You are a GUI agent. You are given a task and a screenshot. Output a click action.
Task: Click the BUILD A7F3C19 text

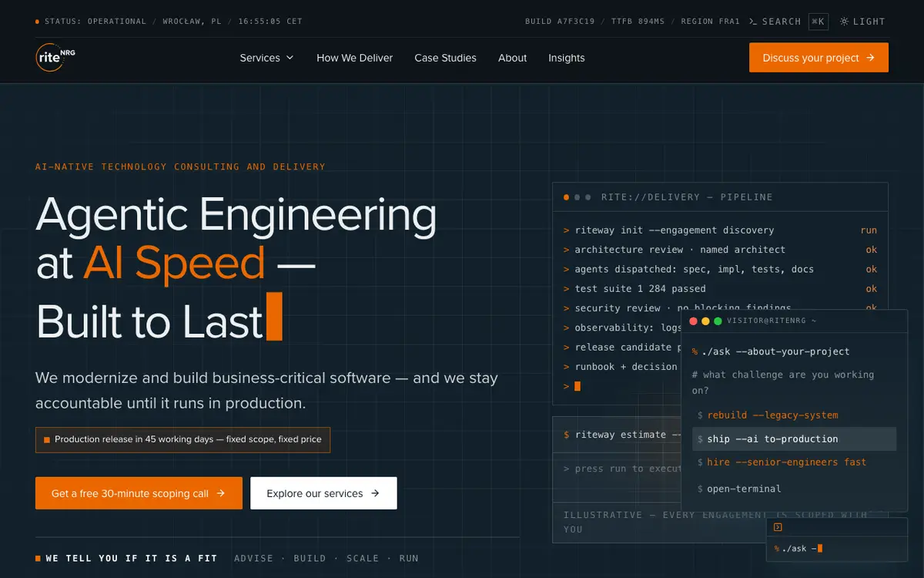point(560,22)
